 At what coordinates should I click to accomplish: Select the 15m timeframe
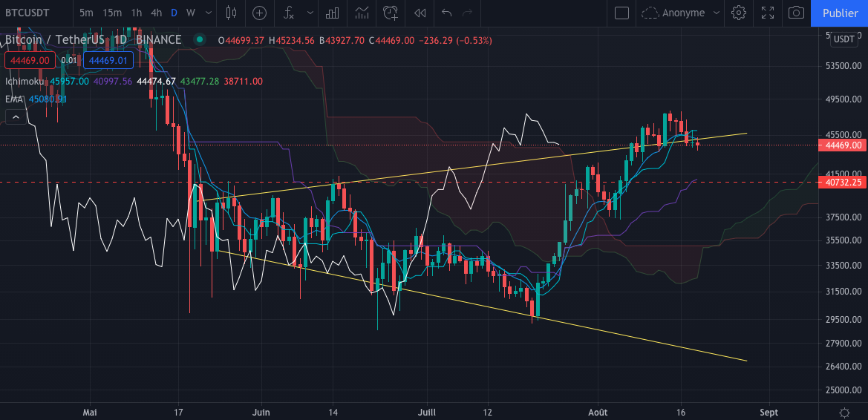[x=112, y=13]
